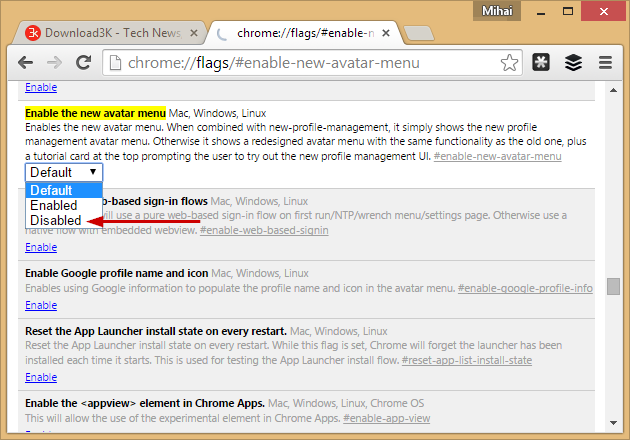Maximize the Chrome window

[568, 11]
